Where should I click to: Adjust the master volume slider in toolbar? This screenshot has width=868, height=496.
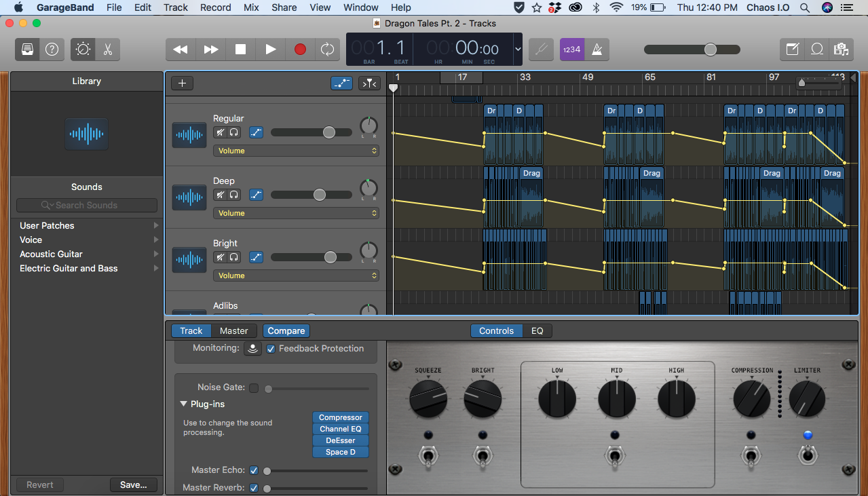click(x=692, y=50)
